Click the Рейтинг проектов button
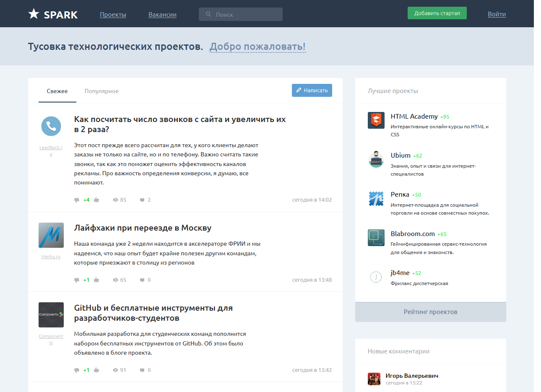Image resolution: width=541 pixels, height=392 pixels. 430,312
